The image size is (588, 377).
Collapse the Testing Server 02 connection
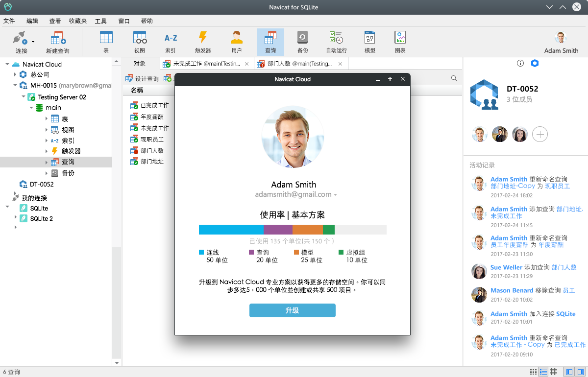(24, 96)
